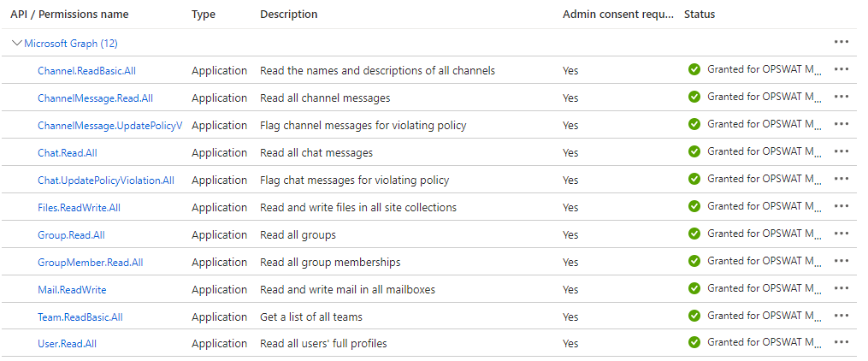Open the Chat.UpdatePolicyViolation.All permission

click(x=106, y=180)
